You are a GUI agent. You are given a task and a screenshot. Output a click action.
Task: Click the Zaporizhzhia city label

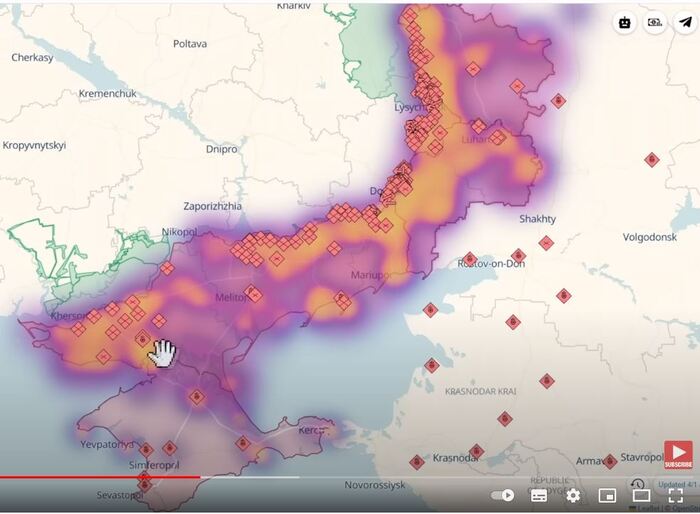click(212, 206)
